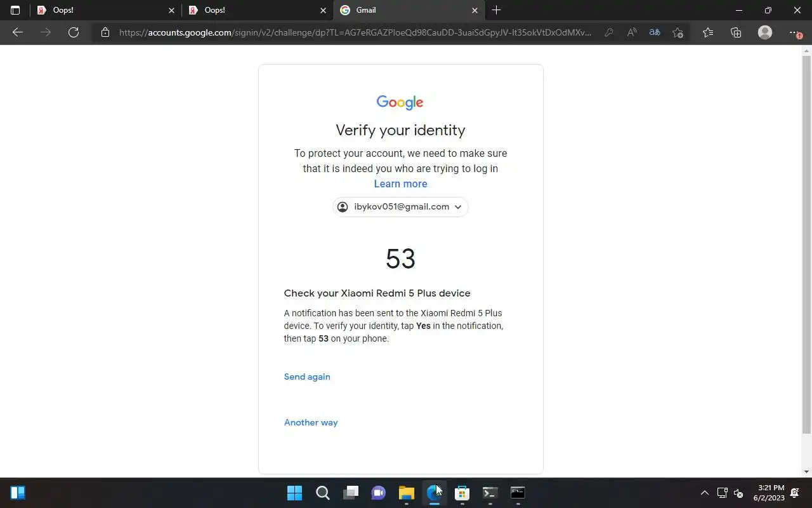Reload the page with the refresh icon
The width and height of the screenshot is (812, 508).
[x=74, y=32]
